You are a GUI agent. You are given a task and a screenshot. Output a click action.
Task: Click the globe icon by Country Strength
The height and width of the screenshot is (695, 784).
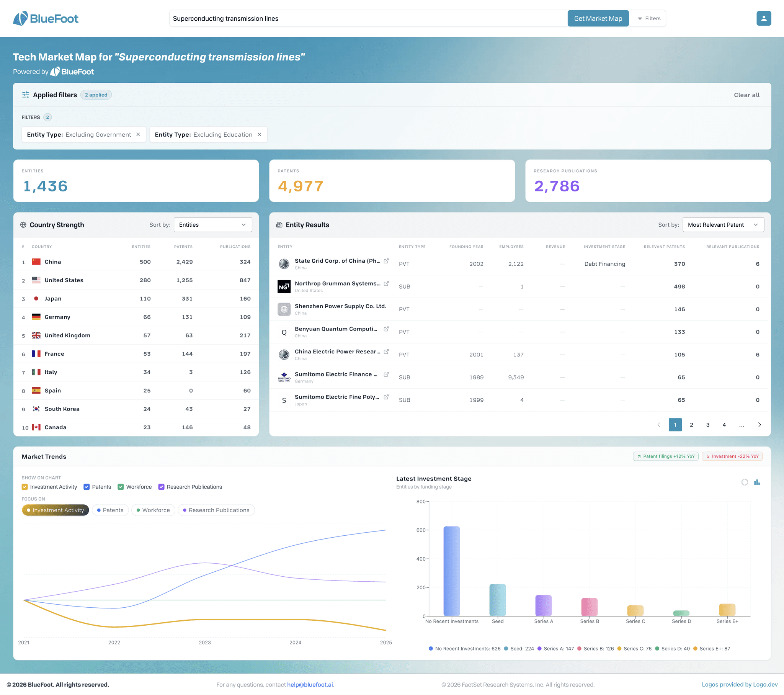coord(23,225)
